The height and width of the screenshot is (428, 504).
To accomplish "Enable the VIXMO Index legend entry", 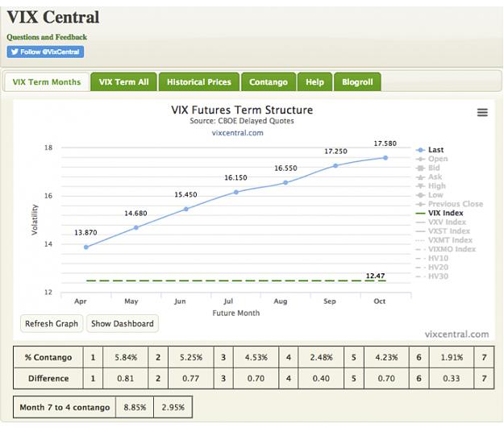I will click(x=445, y=249).
